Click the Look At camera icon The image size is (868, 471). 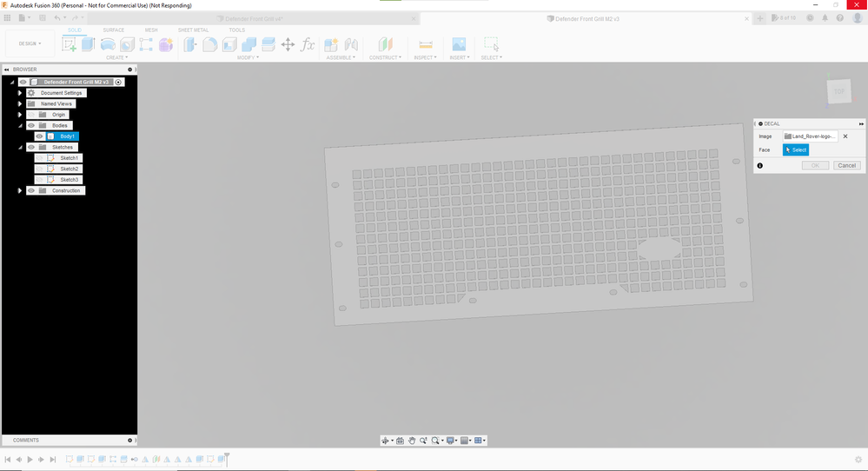coord(400,441)
